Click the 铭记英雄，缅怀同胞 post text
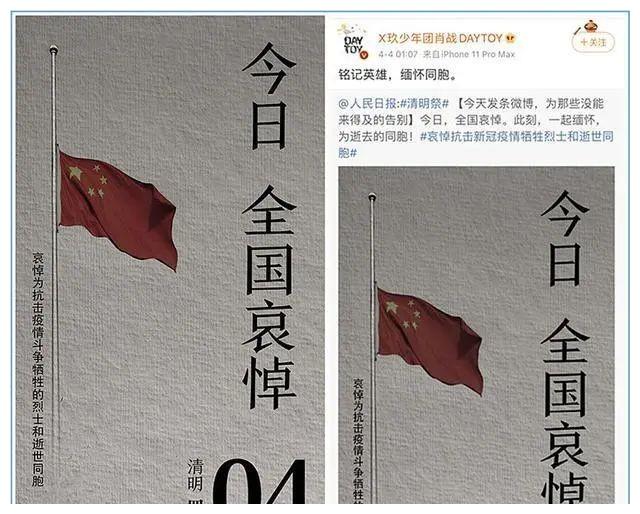This screenshot has width=640, height=514. (x=397, y=75)
